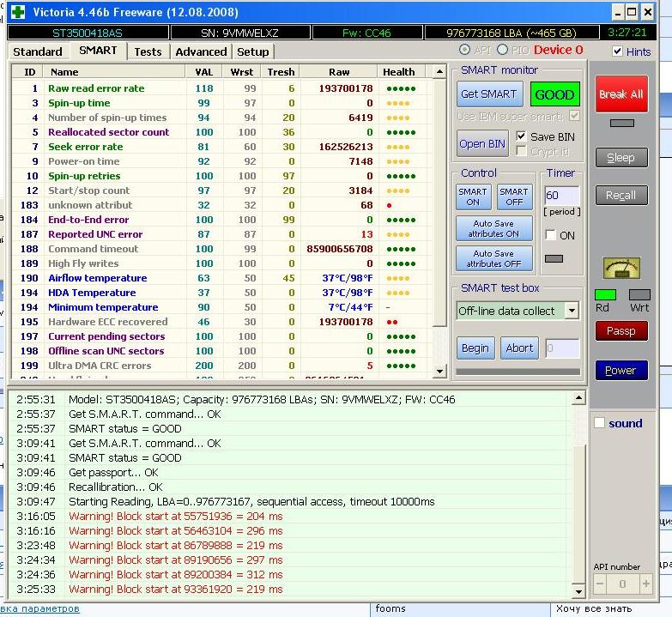Click the Timer period input field
This screenshot has height=617, width=672.
(x=560, y=196)
